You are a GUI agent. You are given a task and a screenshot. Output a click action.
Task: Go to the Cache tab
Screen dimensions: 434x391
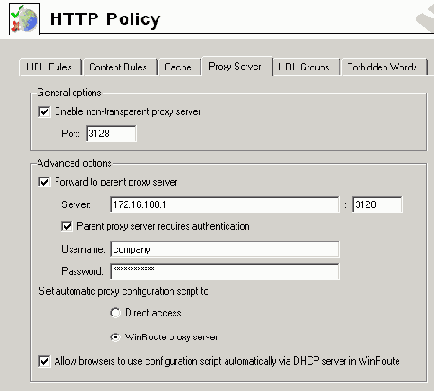click(179, 67)
